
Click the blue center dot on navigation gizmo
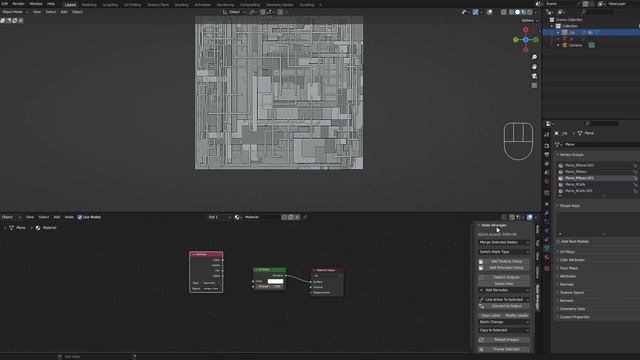[x=526, y=40]
